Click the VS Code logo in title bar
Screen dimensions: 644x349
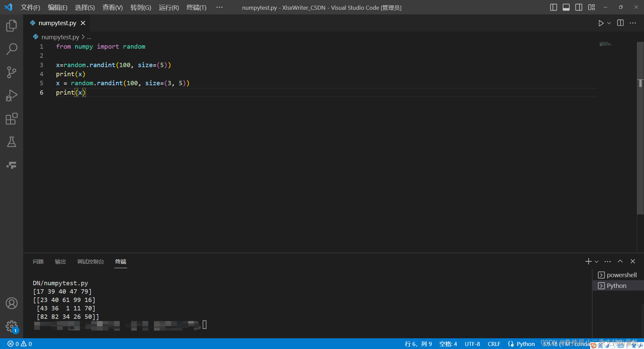pos(8,7)
